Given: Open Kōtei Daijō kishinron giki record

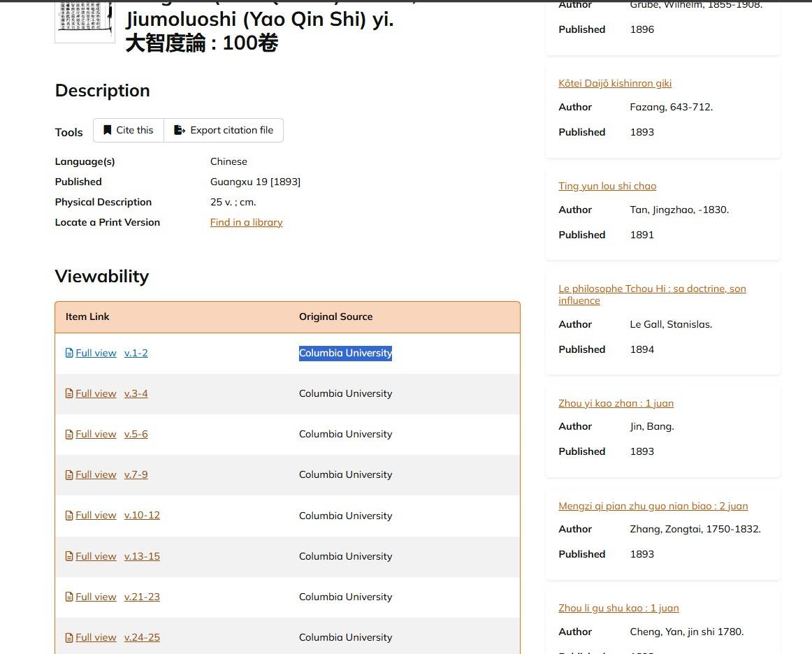Looking at the screenshot, I should pyautogui.click(x=615, y=83).
